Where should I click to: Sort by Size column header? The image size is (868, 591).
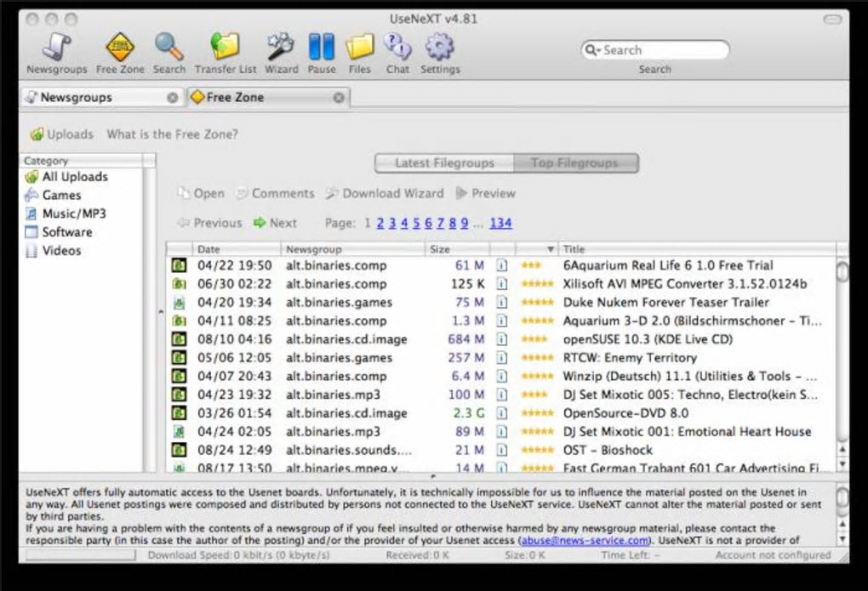click(457, 249)
